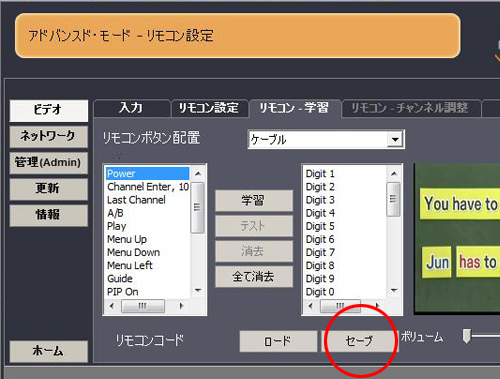Switch to the リモコン設定 tab
This screenshot has height=379, width=500.
click(x=209, y=108)
